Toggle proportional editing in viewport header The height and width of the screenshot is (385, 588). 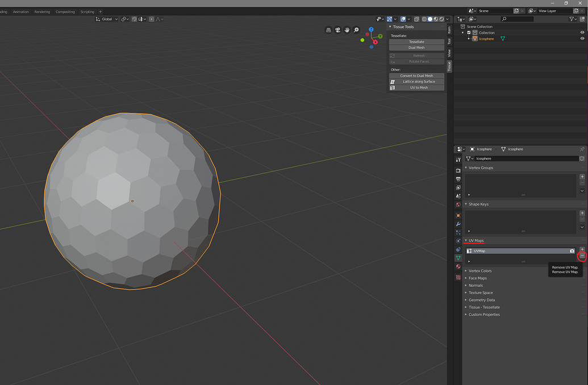tap(152, 19)
